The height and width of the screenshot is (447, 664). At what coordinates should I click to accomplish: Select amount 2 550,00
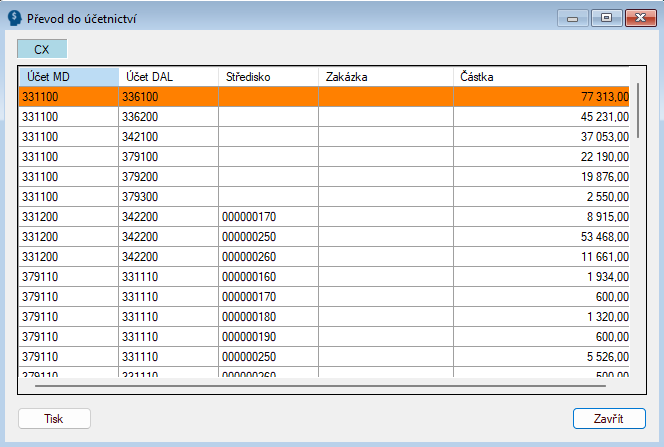(x=541, y=196)
